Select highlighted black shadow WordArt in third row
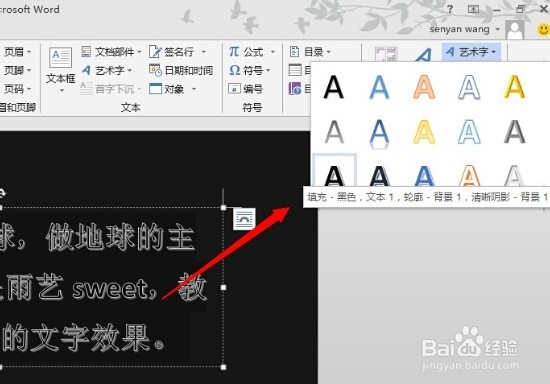The height and width of the screenshot is (384, 550). point(334,170)
